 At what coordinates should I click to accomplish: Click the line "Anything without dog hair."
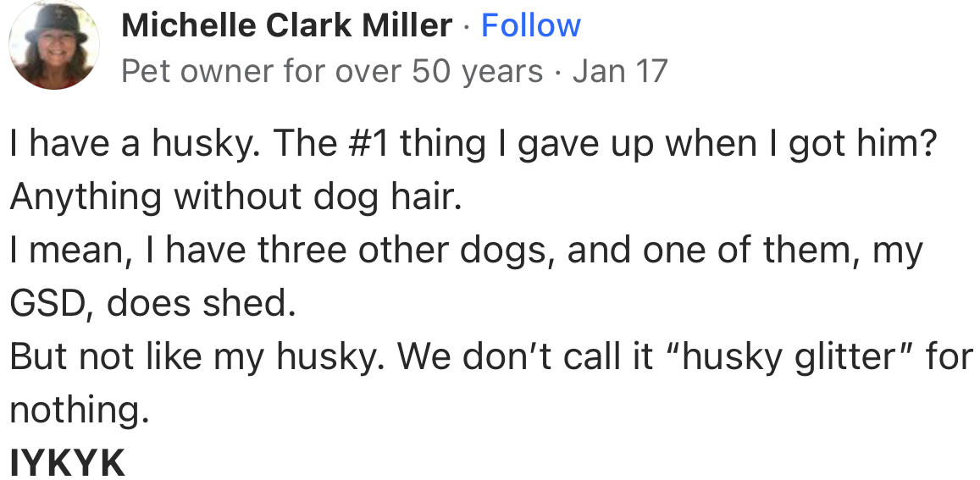pos(235,196)
